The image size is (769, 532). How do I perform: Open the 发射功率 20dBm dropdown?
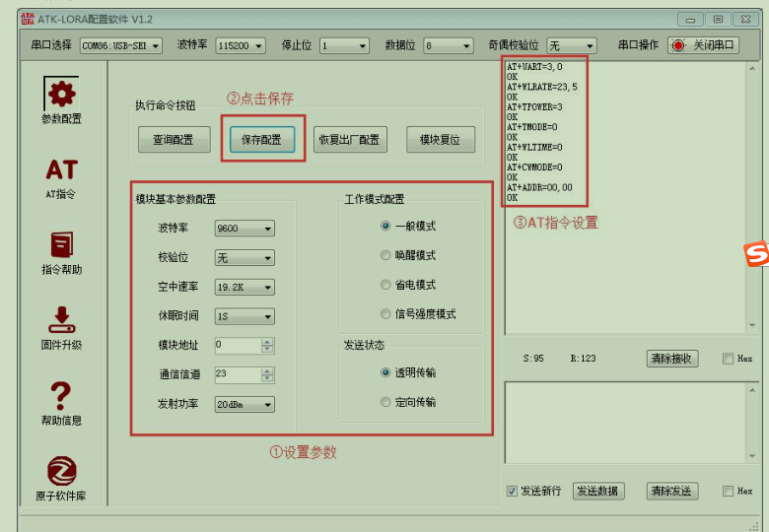[x=245, y=405]
